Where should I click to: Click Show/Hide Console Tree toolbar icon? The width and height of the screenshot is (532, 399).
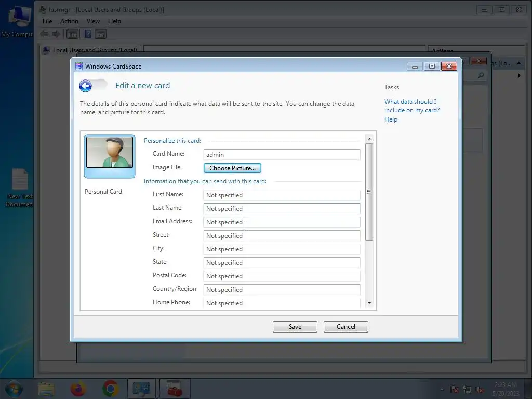[72, 34]
